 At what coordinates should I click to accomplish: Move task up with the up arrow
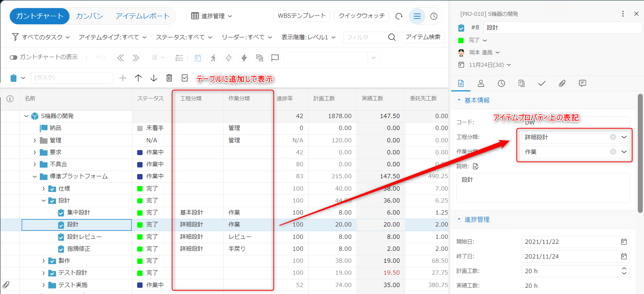138,78
